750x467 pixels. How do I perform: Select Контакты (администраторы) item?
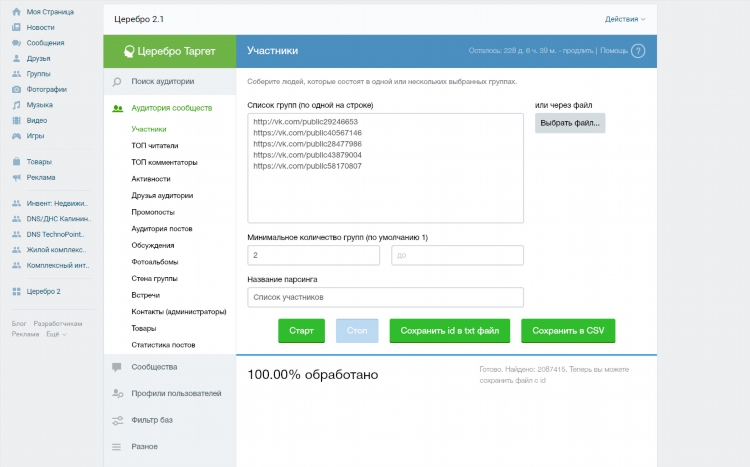click(x=178, y=311)
